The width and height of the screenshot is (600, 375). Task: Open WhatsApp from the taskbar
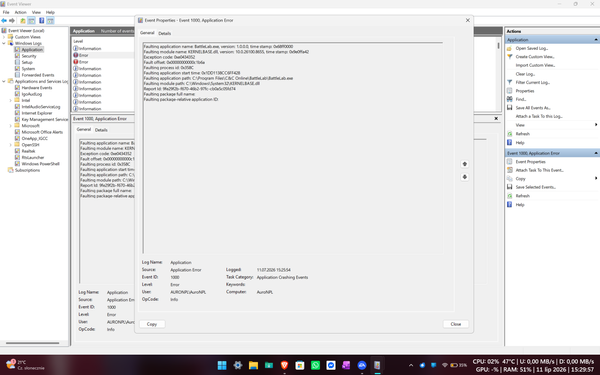pyautogui.click(x=315, y=365)
